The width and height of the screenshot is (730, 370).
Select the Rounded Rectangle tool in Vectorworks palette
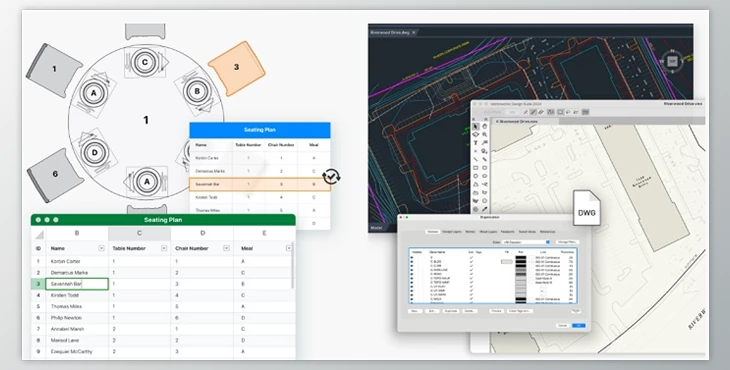click(x=485, y=168)
